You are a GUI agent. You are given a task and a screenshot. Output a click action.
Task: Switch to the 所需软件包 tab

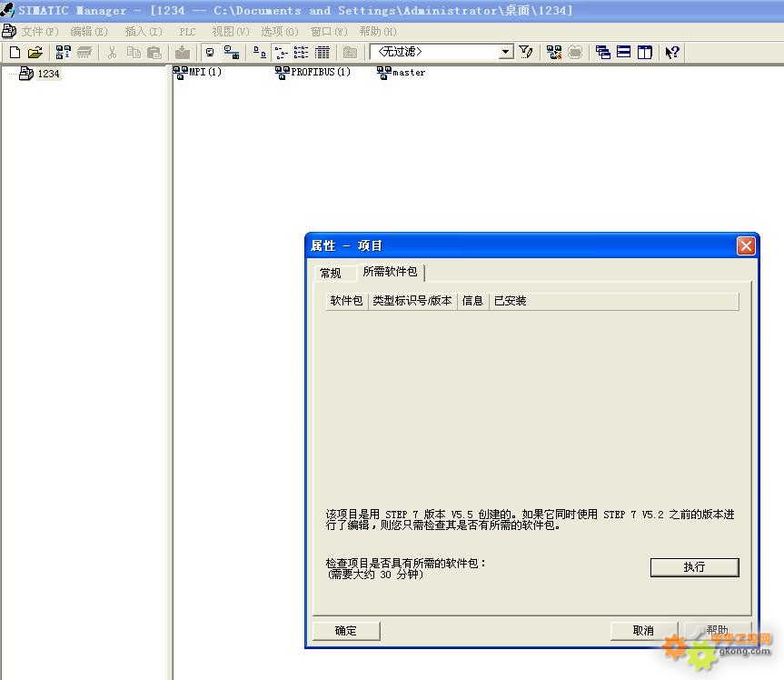[390, 272]
